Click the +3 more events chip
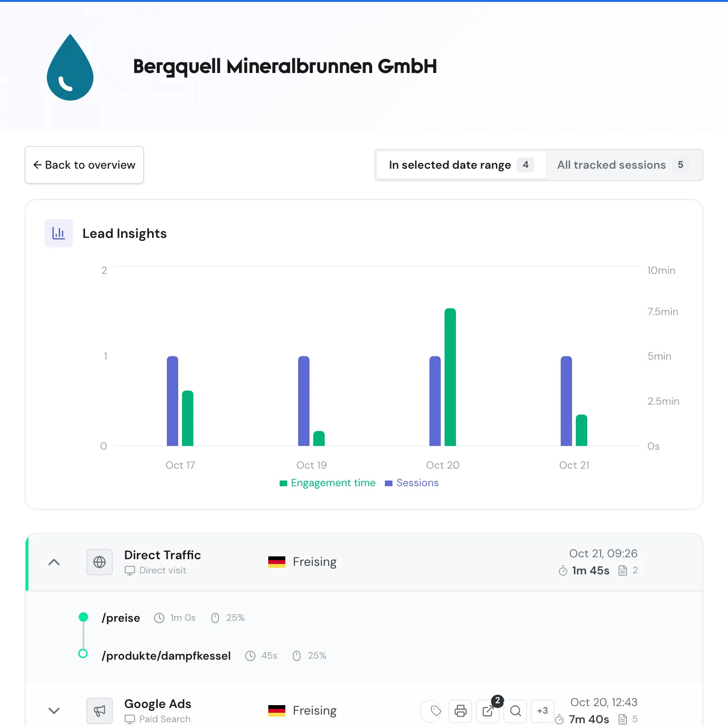 pos(543,711)
